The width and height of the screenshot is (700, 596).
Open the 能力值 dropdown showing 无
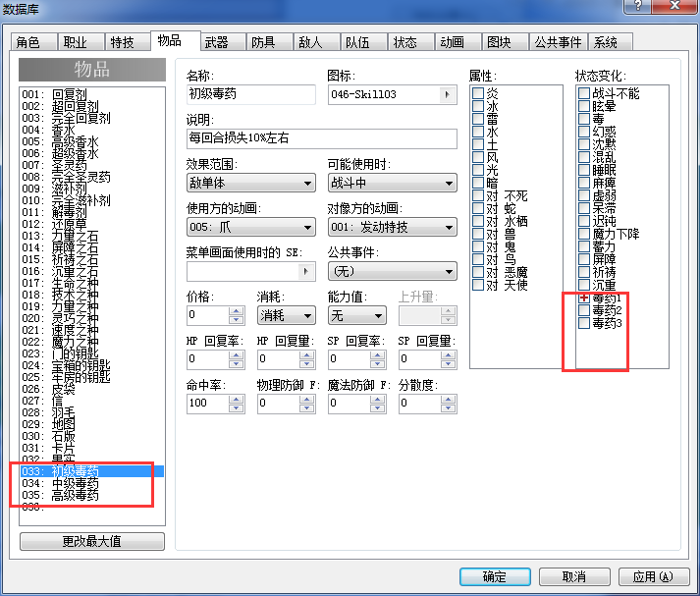tap(357, 315)
